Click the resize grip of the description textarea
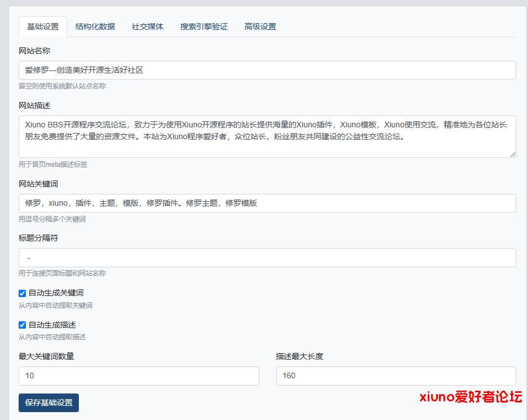The width and height of the screenshot is (528, 420). [513, 155]
